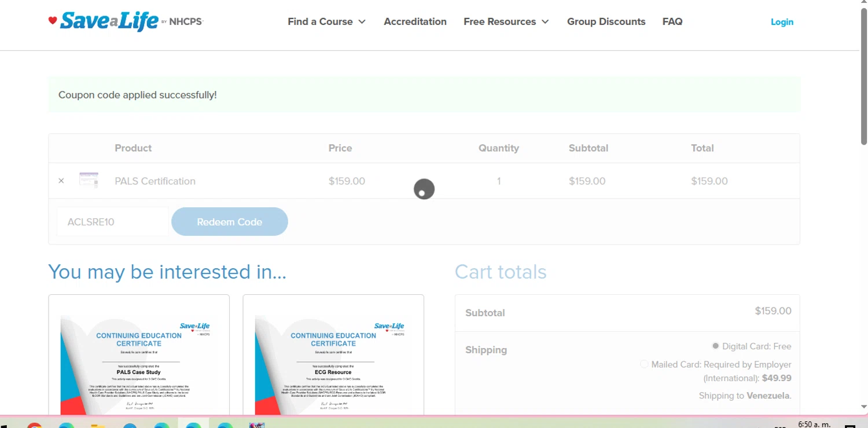Click the 'Coupon code applied successfully!' message
This screenshot has width=868, height=428.
pyautogui.click(x=138, y=95)
